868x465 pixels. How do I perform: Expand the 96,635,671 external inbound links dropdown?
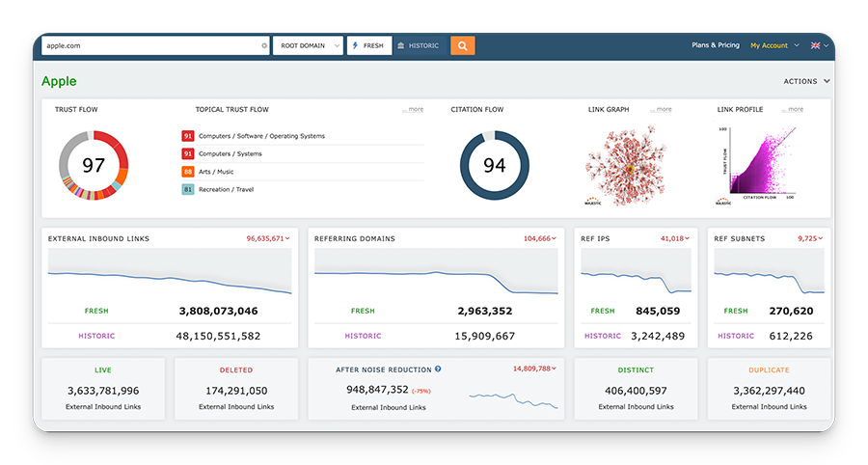click(x=268, y=238)
